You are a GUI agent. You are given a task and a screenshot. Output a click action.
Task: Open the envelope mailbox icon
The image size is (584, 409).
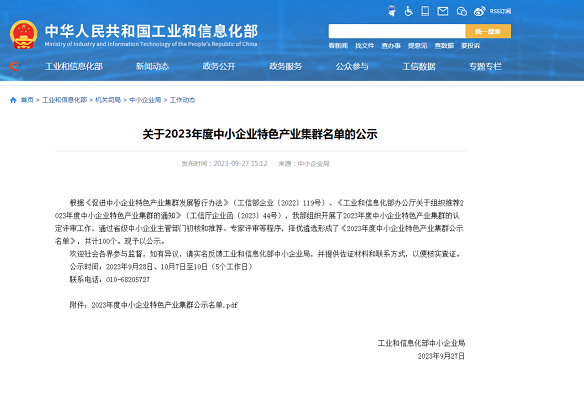(x=442, y=12)
